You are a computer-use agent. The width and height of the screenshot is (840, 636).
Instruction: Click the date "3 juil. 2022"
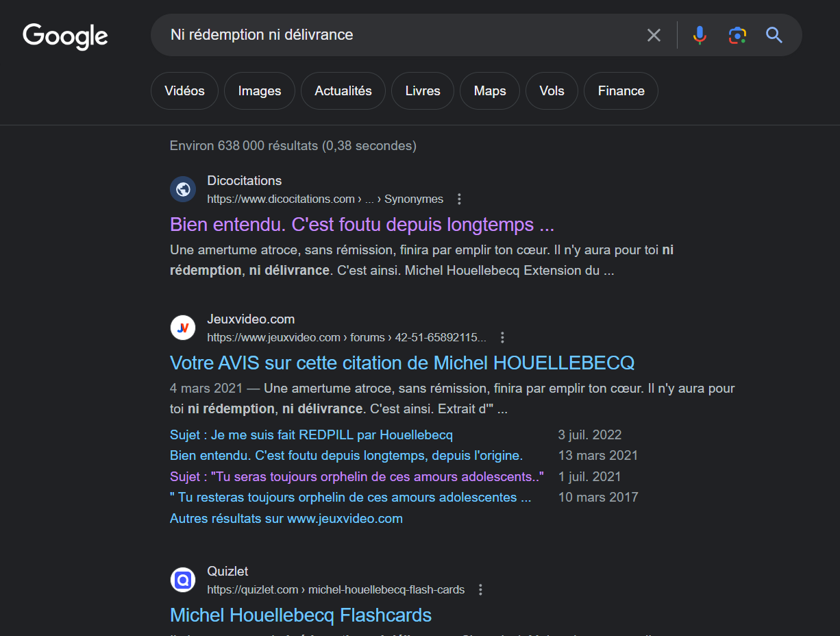click(590, 435)
